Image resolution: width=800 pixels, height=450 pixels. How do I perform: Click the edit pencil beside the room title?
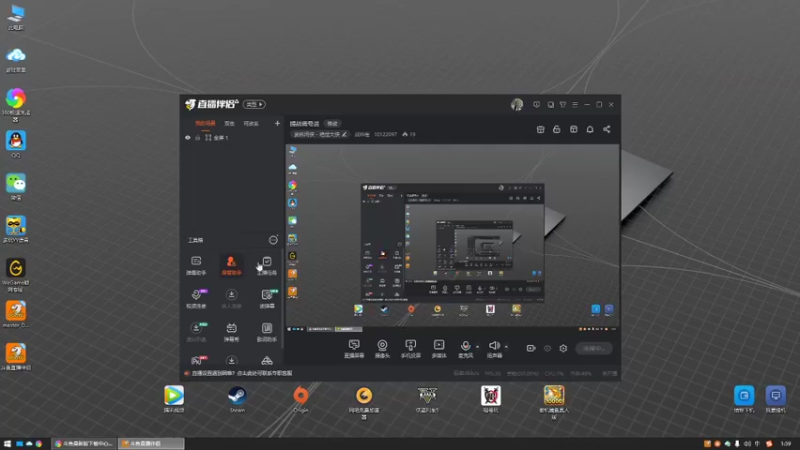[x=344, y=135]
